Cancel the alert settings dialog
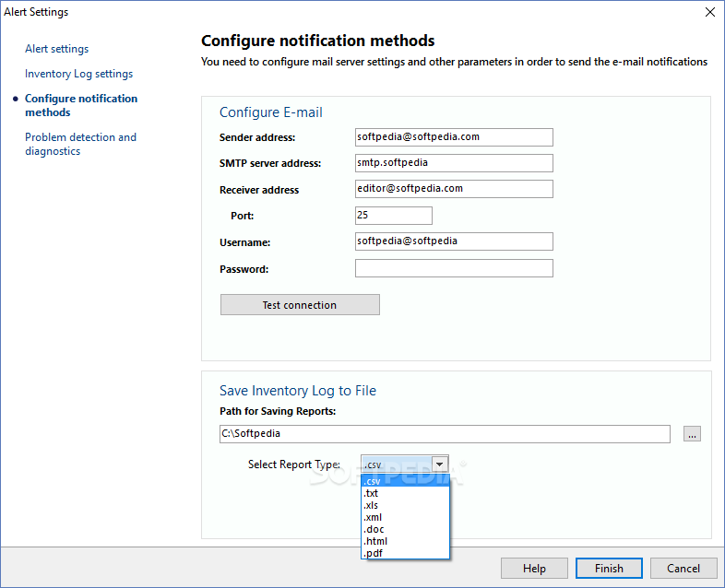Image resolution: width=725 pixels, height=588 pixels. click(x=683, y=569)
